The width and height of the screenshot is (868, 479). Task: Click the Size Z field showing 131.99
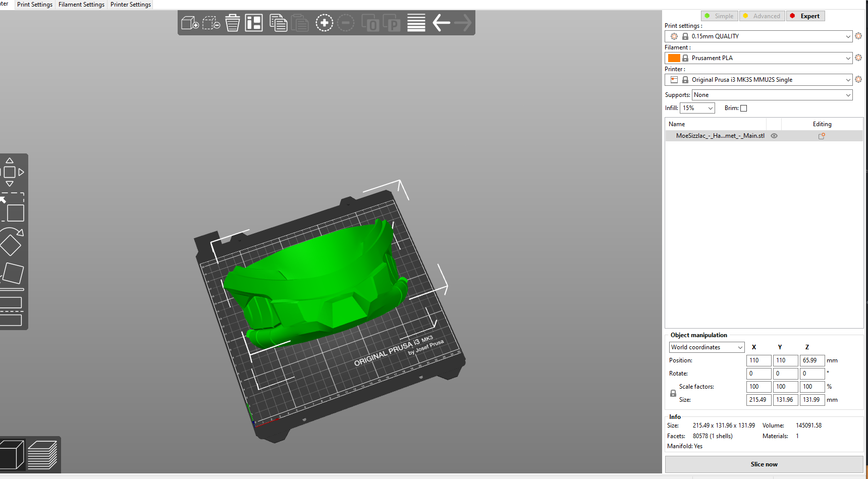(x=812, y=400)
